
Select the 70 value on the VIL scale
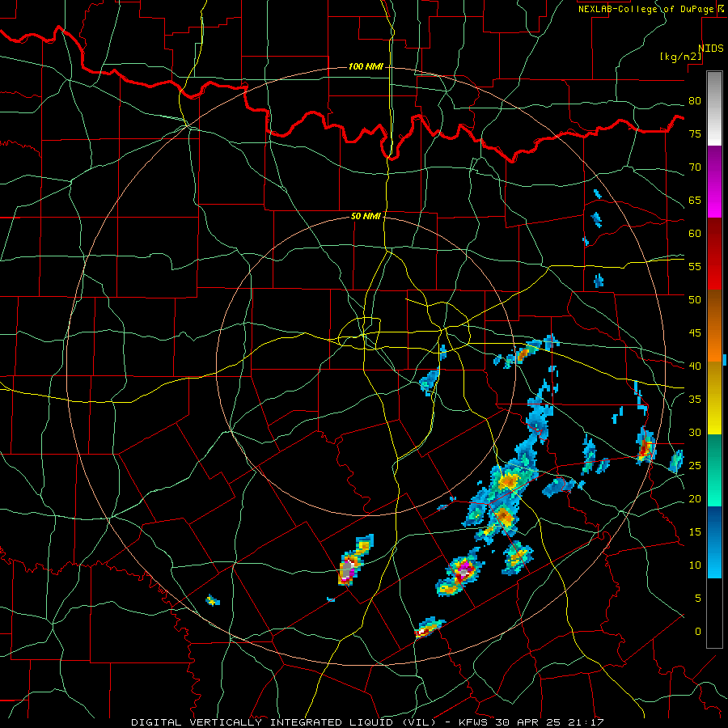coord(695,167)
